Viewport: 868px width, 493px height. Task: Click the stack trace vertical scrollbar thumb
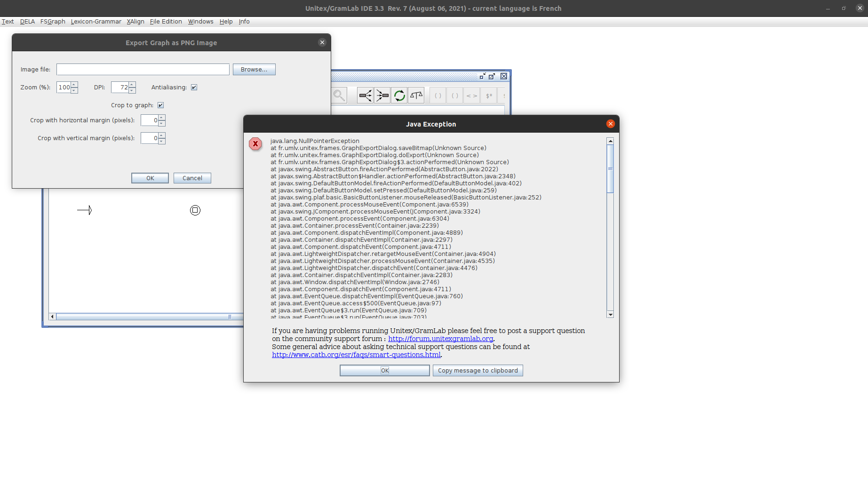click(610, 169)
